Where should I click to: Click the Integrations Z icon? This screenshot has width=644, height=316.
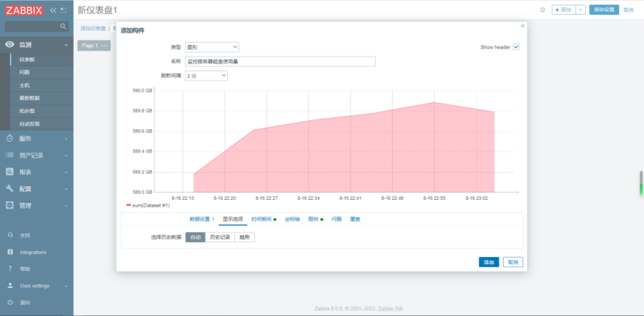click(10, 252)
